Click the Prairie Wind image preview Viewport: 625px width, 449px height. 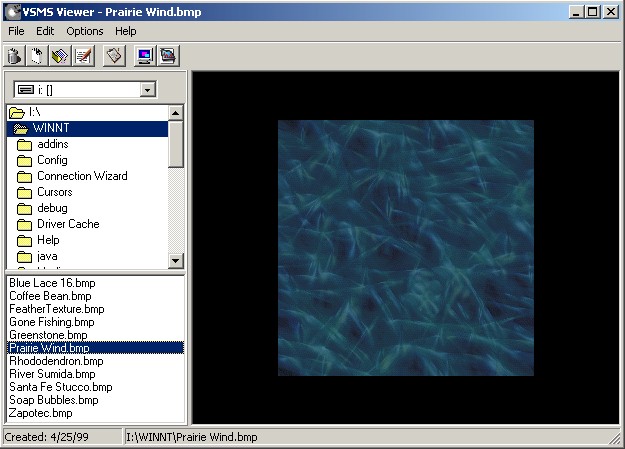pyautogui.click(x=405, y=248)
